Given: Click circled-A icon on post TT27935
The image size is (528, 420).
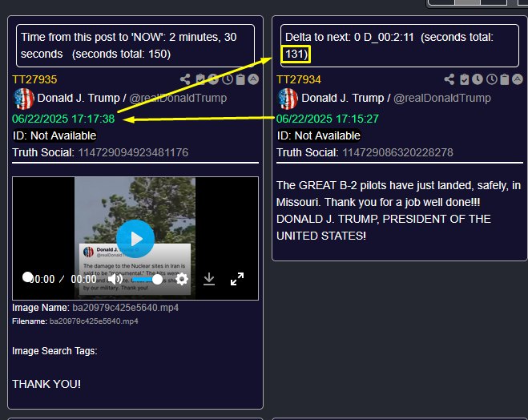Looking at the screenshot, I should (x=253, y=79).
